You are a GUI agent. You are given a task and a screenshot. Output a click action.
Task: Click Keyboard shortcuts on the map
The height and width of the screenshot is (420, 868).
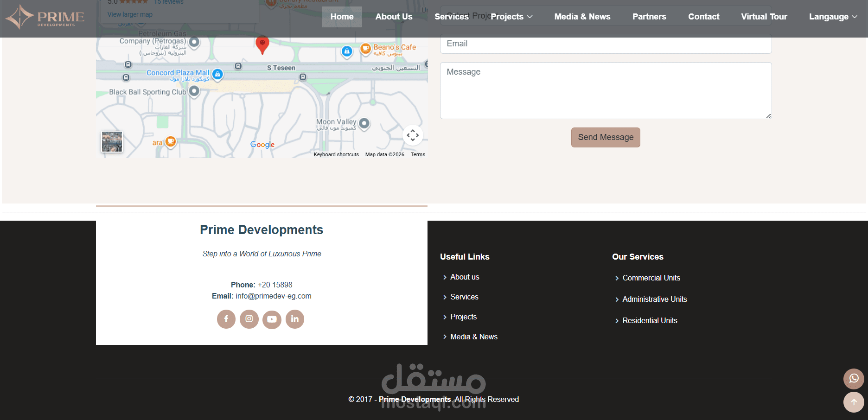point(336,154)
